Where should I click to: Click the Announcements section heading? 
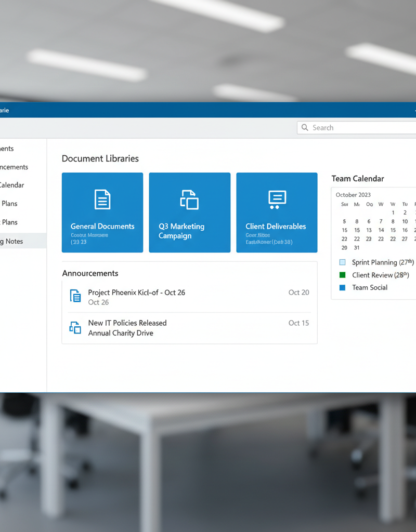tap(90, 273)
